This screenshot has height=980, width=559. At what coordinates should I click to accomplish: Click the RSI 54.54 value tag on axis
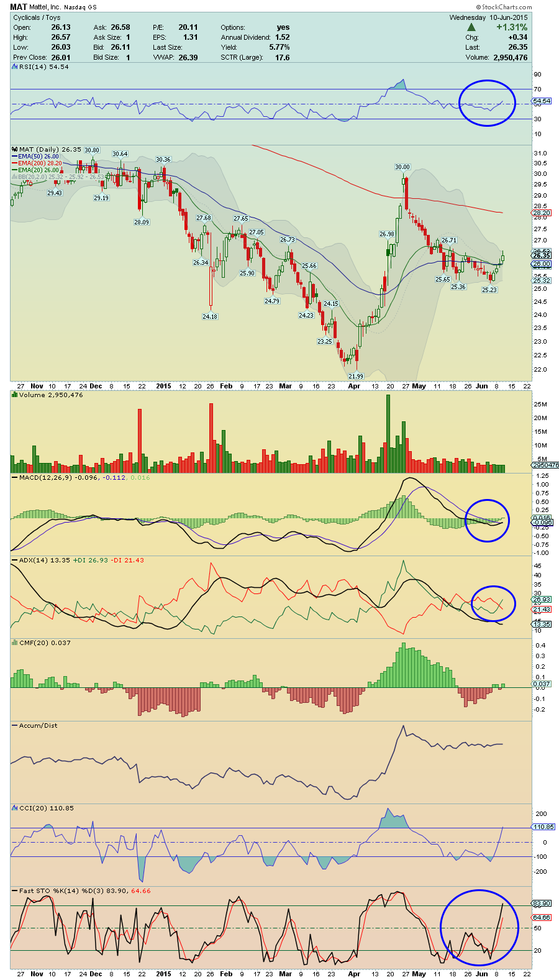click(542, 101)
